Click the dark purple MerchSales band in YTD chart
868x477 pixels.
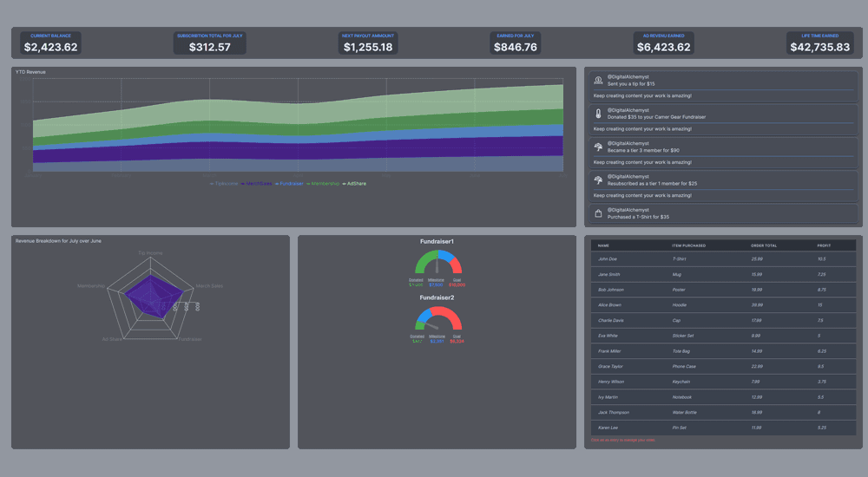tap(299, 151)
